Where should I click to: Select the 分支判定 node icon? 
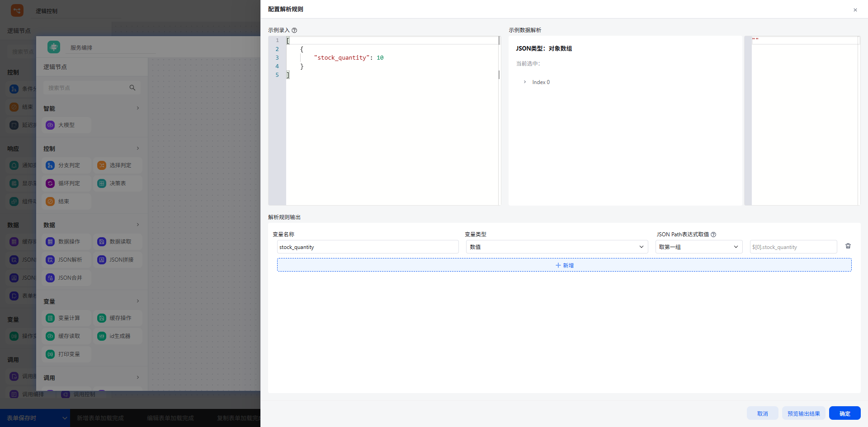[50, 165]
